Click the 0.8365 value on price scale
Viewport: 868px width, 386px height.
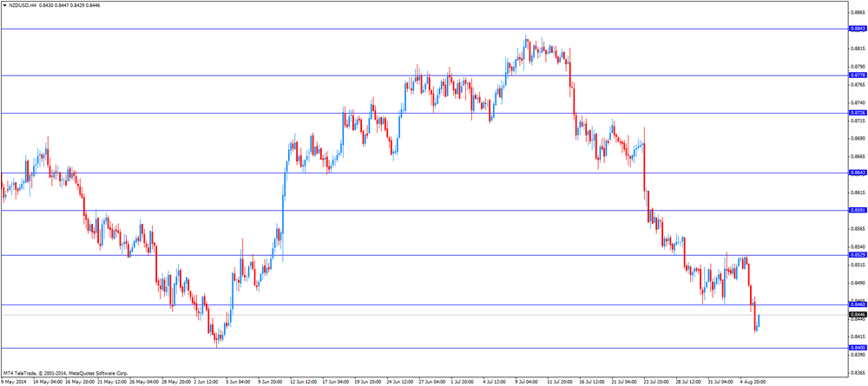tap(858, 373)
